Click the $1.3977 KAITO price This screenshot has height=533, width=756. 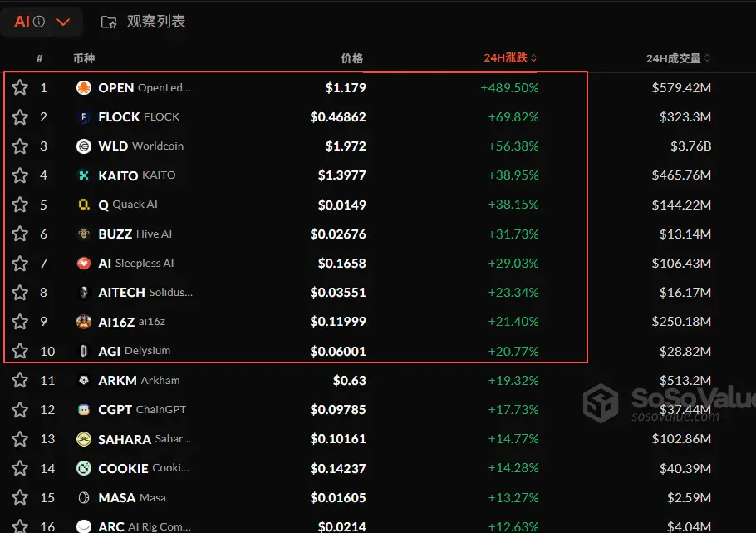[341, 175]
